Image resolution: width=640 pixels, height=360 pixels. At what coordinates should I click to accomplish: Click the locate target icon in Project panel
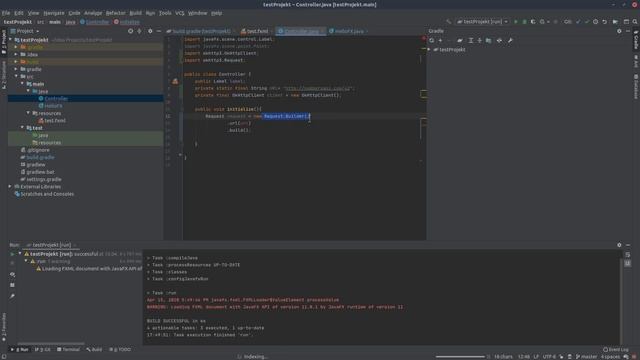[x=130, y=31]
